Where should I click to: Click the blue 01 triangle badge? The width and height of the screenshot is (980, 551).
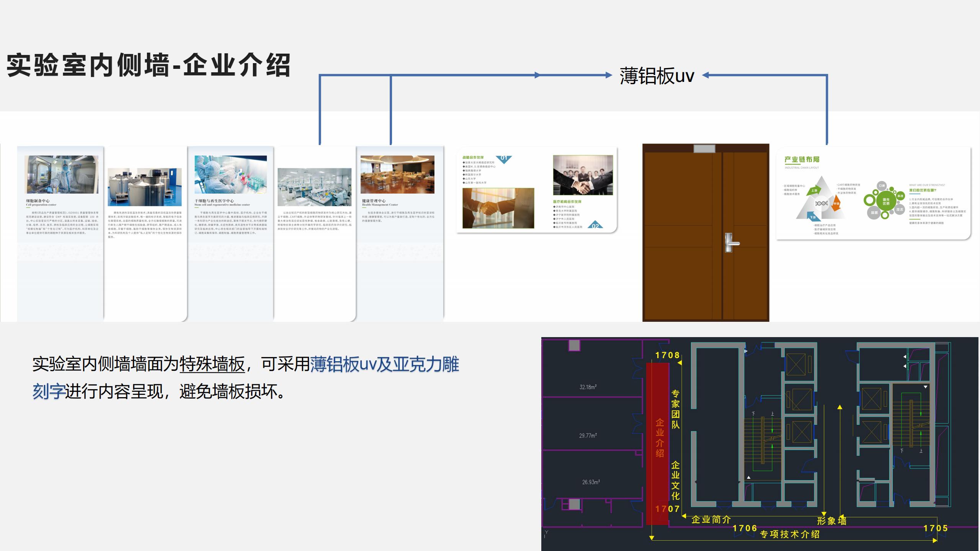click(504, 159)
